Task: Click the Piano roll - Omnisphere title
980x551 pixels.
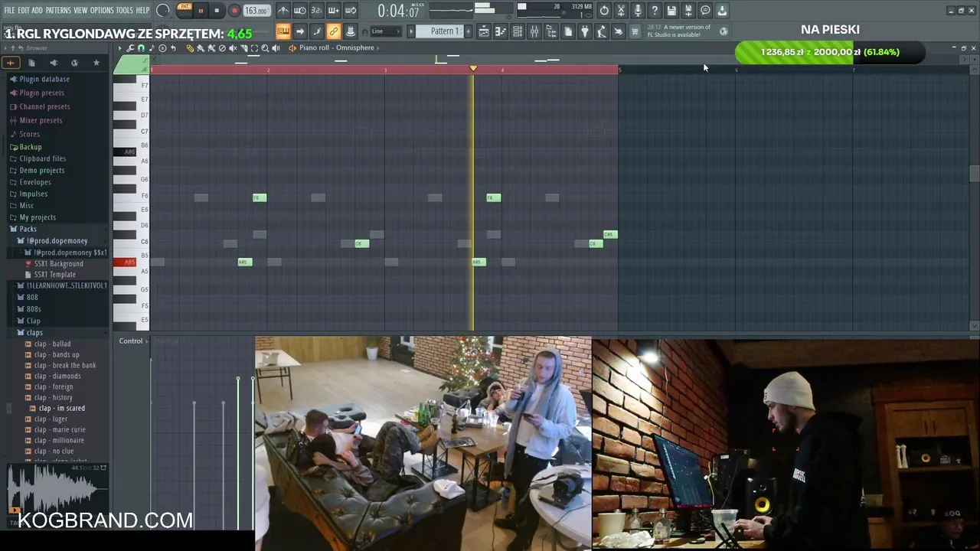Action: 337,47
